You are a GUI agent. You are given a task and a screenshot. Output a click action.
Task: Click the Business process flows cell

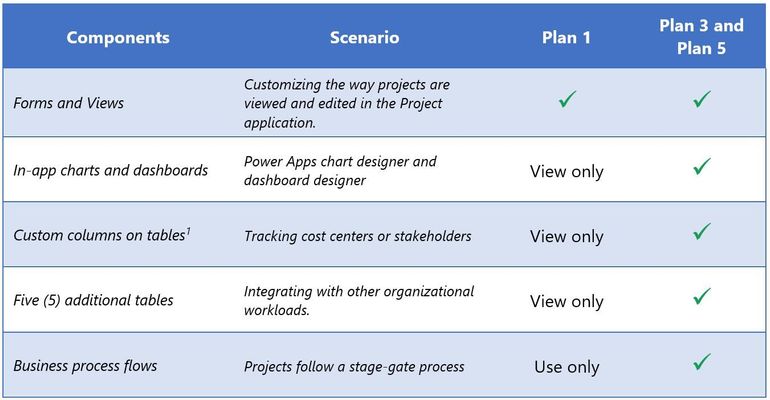(x=85, y=366)
